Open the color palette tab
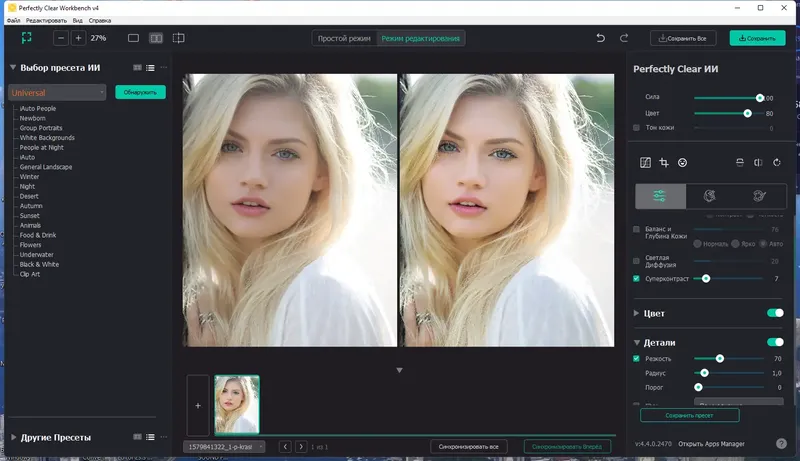 pyautogui.click(x=760, y=196)
